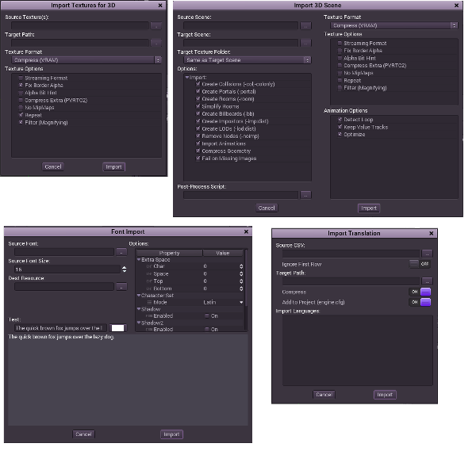This screenshot has width=476, height=451.
Task: Enable Streaming Format in Import Textures for 3D
Action: 21,78
